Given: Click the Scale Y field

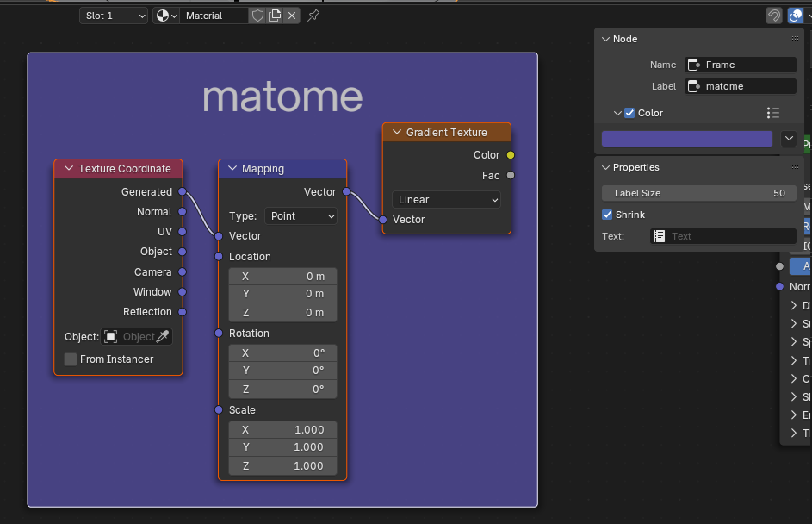Looking at the screenshot, I should pyautogui.click(x=282, y=447).
